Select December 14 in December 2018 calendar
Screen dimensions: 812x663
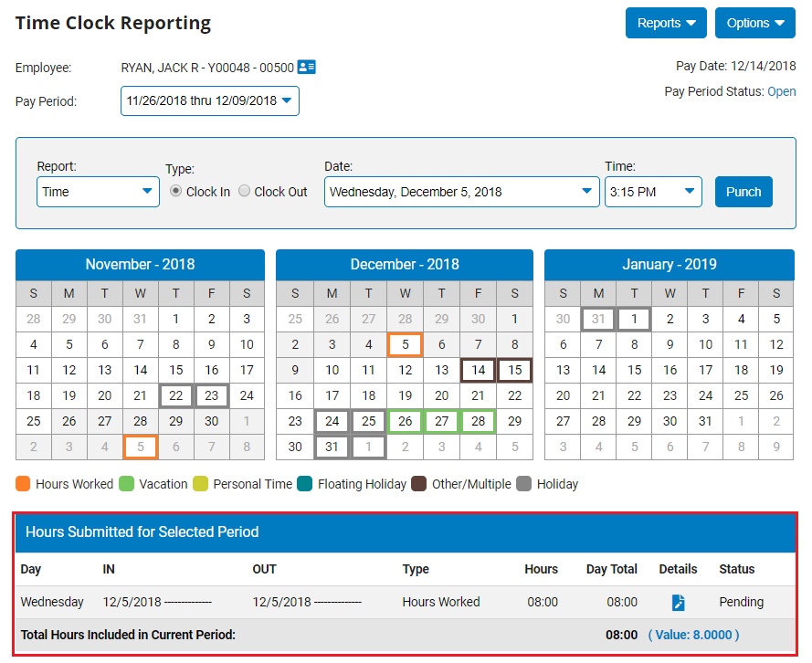click(x=478, y=371)
